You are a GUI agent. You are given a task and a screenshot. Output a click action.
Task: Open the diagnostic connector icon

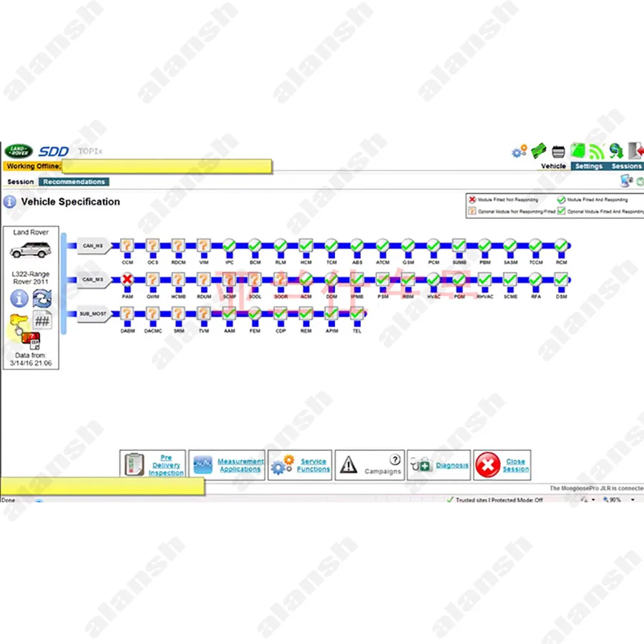(x=558, y=152)
